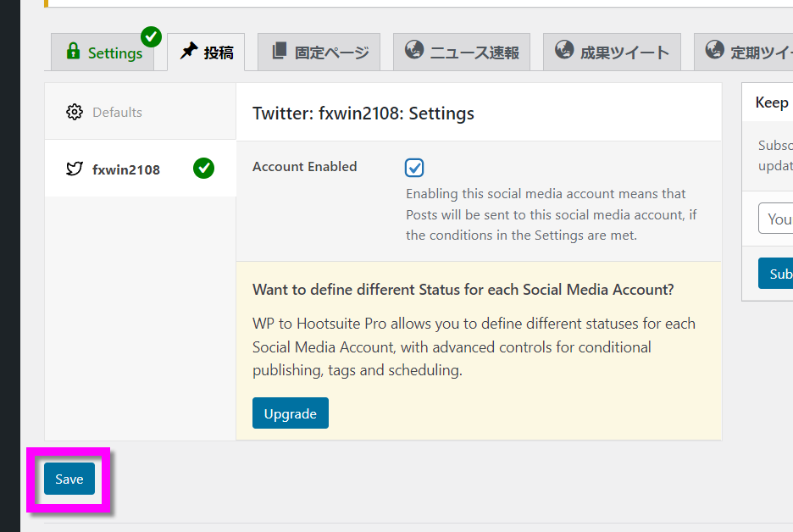Open the 固定ページ tab
This screenshot has height=532, width=793.
pyautogui.click(x=319, y=52)
